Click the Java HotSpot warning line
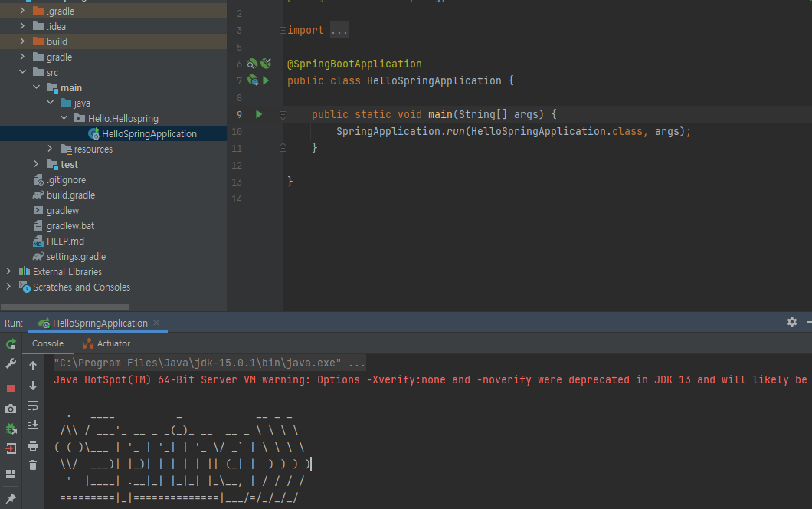The image size is (812, 509). tap(431, 380)
